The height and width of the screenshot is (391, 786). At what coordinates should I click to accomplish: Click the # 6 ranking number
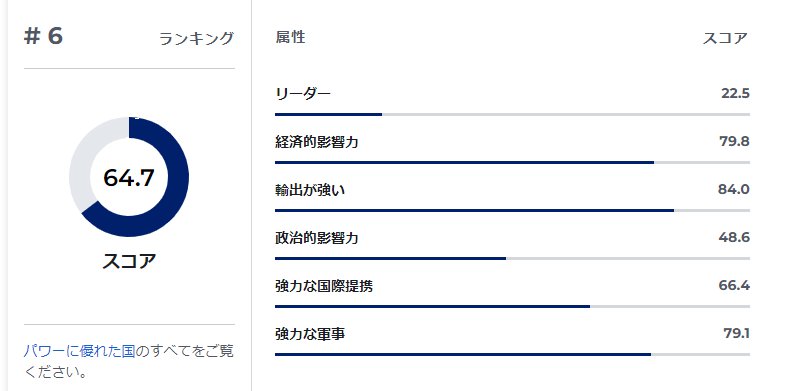[x=43, y=37]
